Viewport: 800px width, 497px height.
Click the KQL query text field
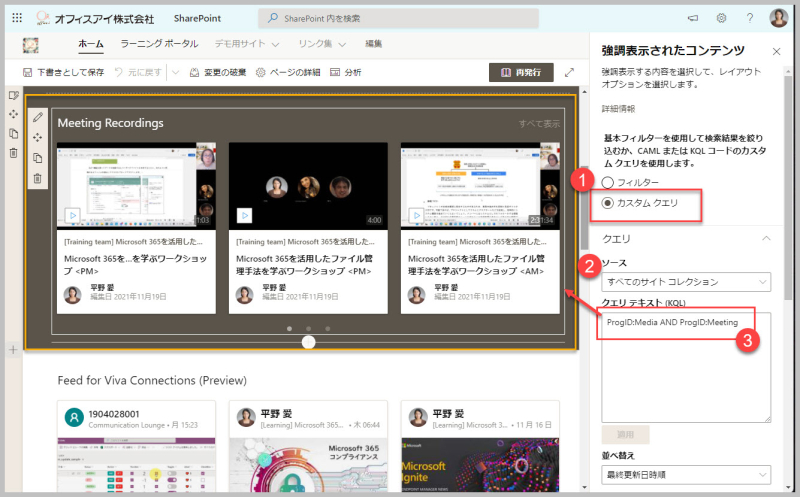click(686, 367)
